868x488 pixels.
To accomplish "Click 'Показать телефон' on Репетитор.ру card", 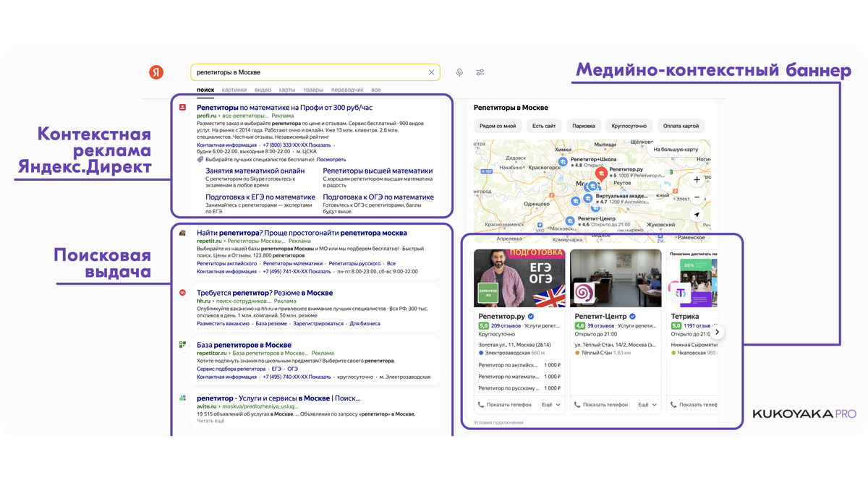I will click(505, 405).
